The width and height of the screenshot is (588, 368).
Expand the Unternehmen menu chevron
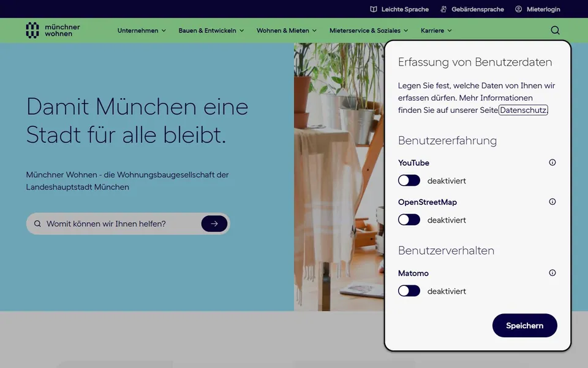[x=164, y=31]
